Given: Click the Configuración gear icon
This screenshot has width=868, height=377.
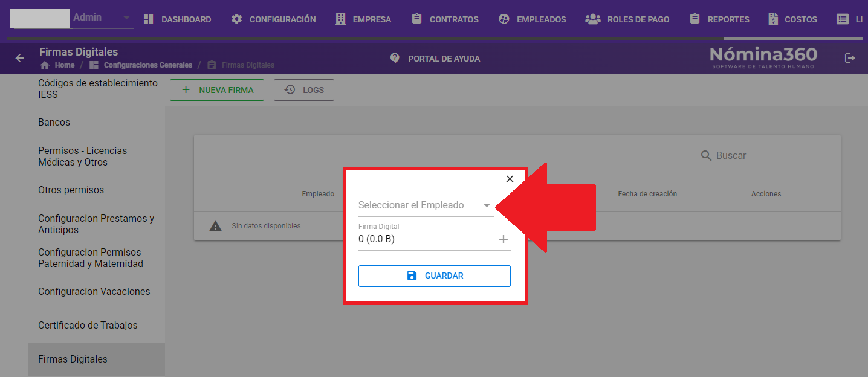Looking at the screenshot, I should tap(237, 19).
